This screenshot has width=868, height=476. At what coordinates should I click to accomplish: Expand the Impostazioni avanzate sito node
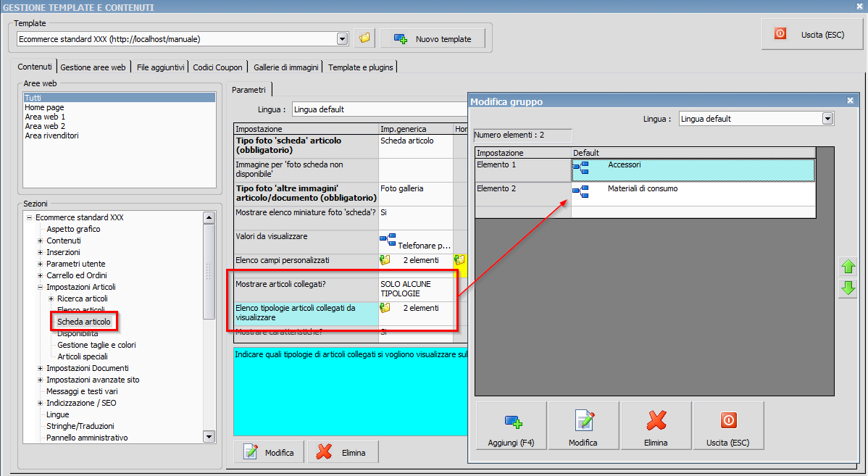click(40, 380)
